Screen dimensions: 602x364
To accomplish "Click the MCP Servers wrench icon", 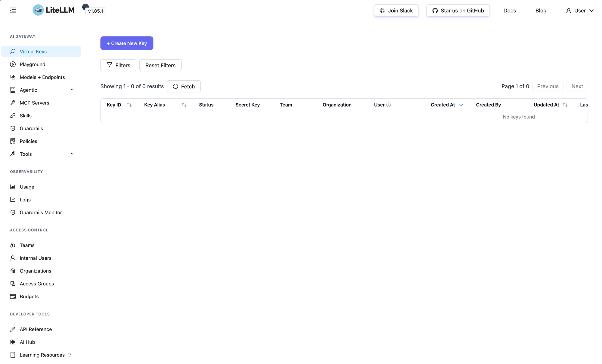I will click(13, 103).
